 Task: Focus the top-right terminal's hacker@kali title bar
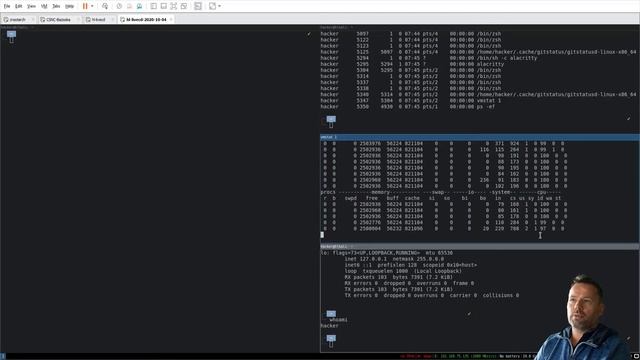point(480,27)
